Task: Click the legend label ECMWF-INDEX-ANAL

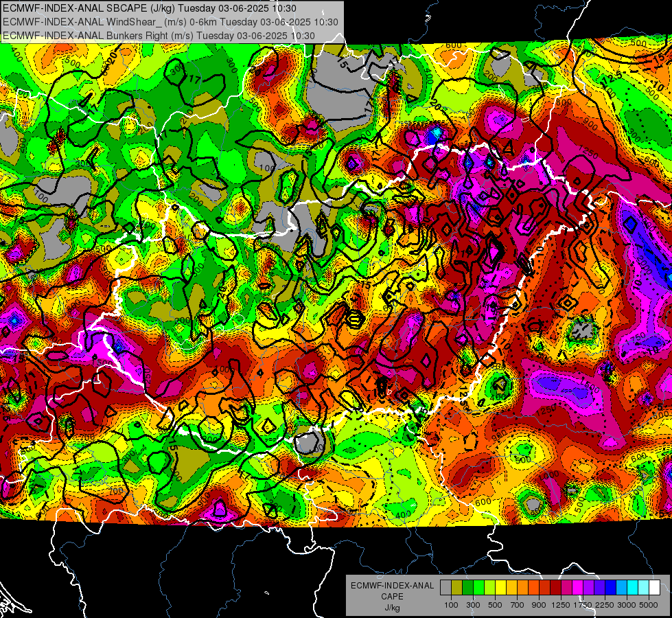Action: coord(393,586)
